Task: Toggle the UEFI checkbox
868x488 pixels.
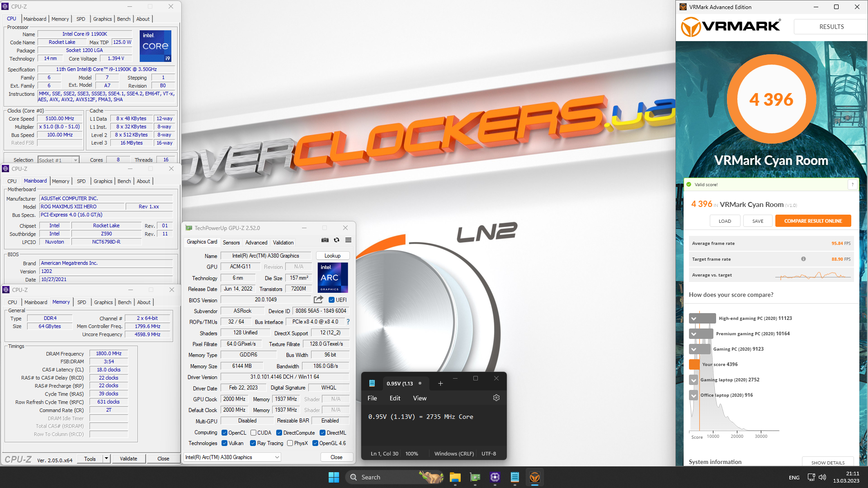Action: click(x=331, y=300)
